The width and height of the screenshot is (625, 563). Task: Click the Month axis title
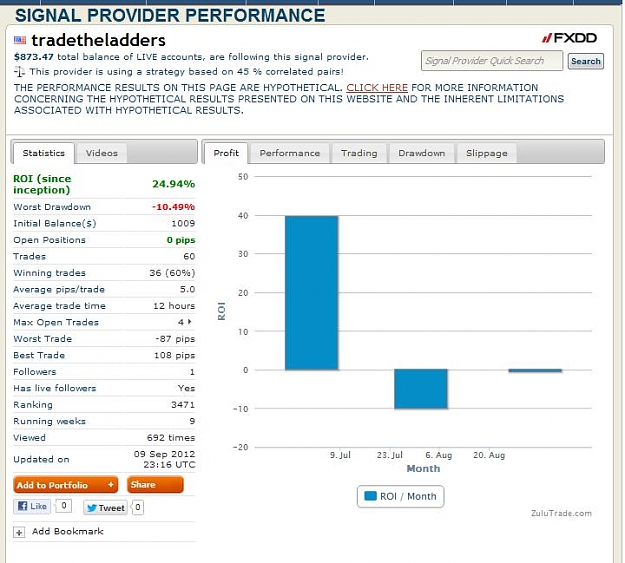(x=423, y=469)
